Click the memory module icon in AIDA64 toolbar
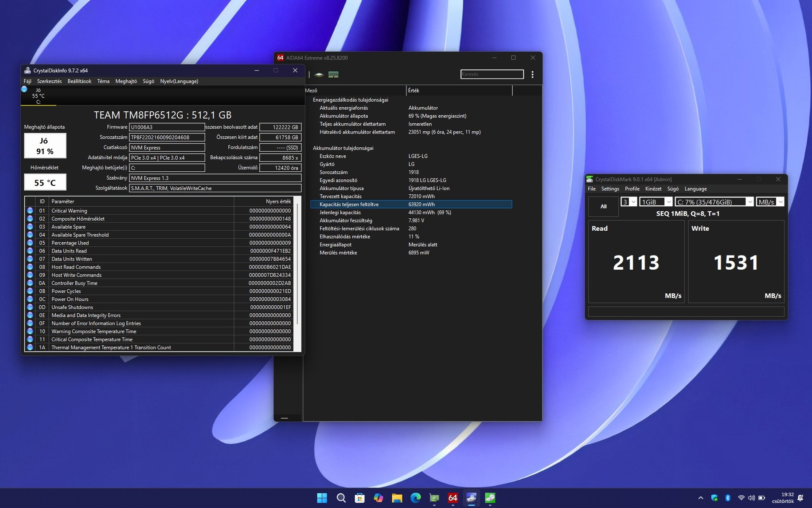 pos(333,75)
